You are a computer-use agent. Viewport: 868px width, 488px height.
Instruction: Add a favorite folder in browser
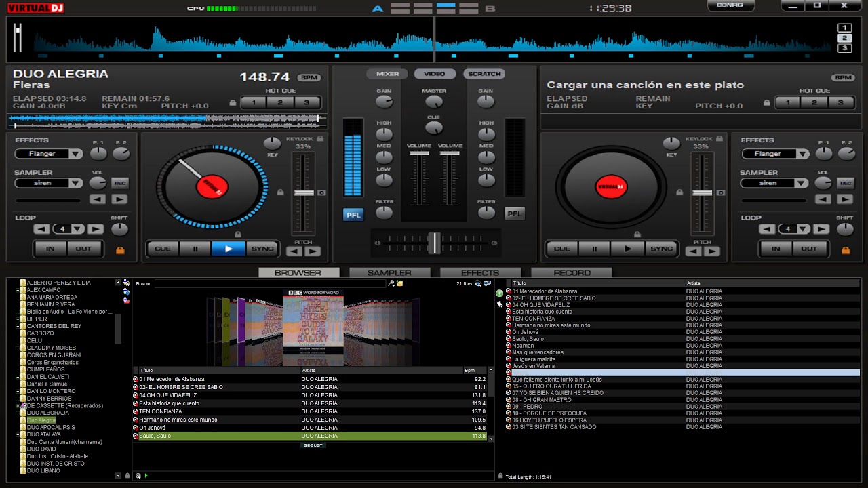[x=126, y=283]
